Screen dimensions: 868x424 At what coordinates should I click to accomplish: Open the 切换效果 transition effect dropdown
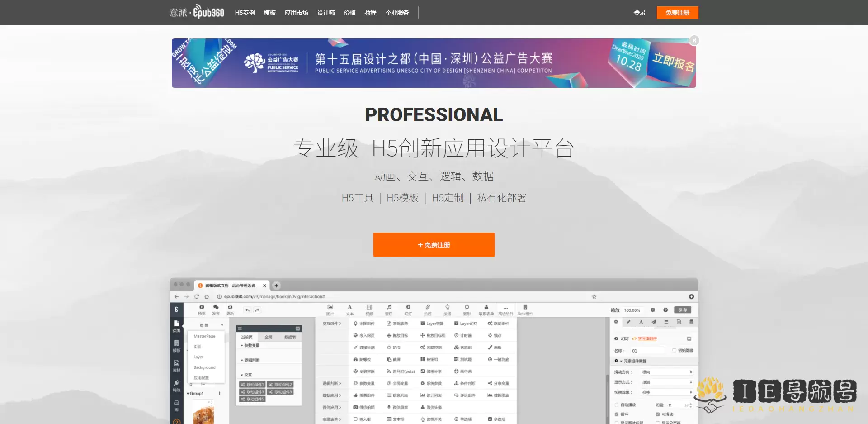[x=667, y=392]
